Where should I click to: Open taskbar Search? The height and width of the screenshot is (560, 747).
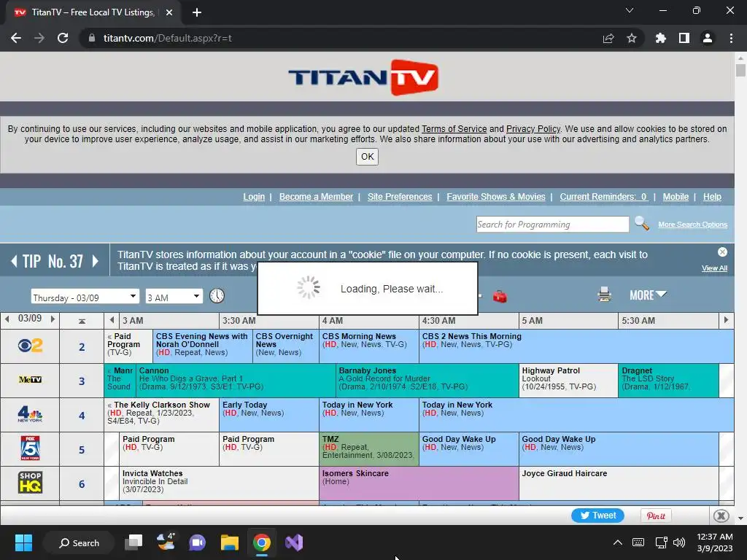pos(79,542)
